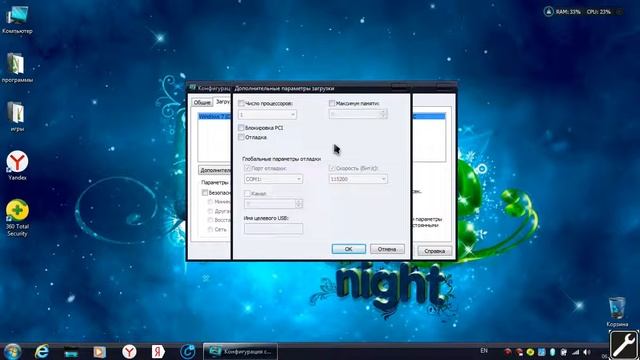The height and width of the screenshot is (360, 640).
Task: Select the Сеть radio option
Action: coord(211,229)
